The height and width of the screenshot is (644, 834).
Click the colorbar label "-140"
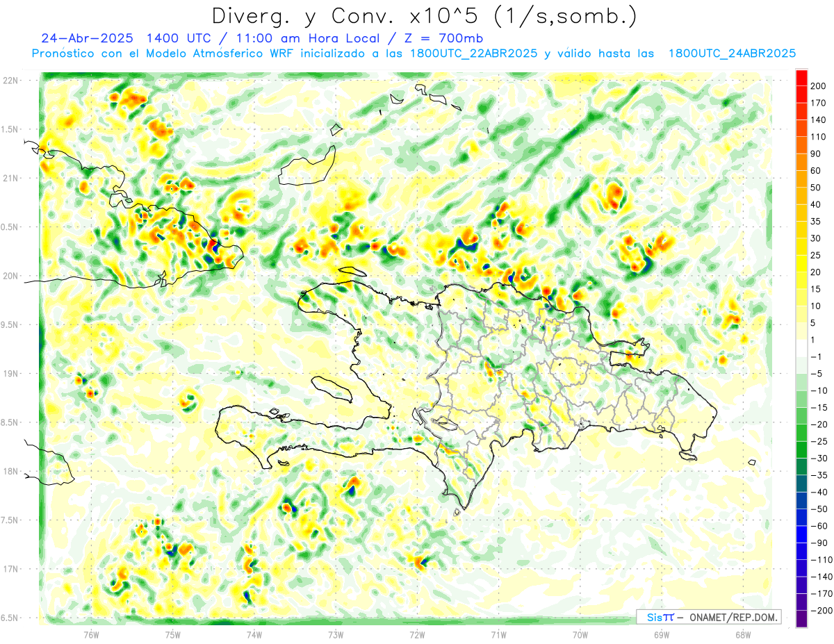pos(821,577)
